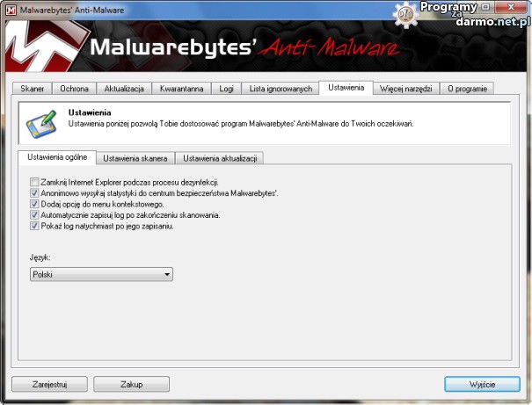This screenshot has height=405, width=532.
Task: Click the Malwarebytes title bar app icon
Action: pos(10,9)
